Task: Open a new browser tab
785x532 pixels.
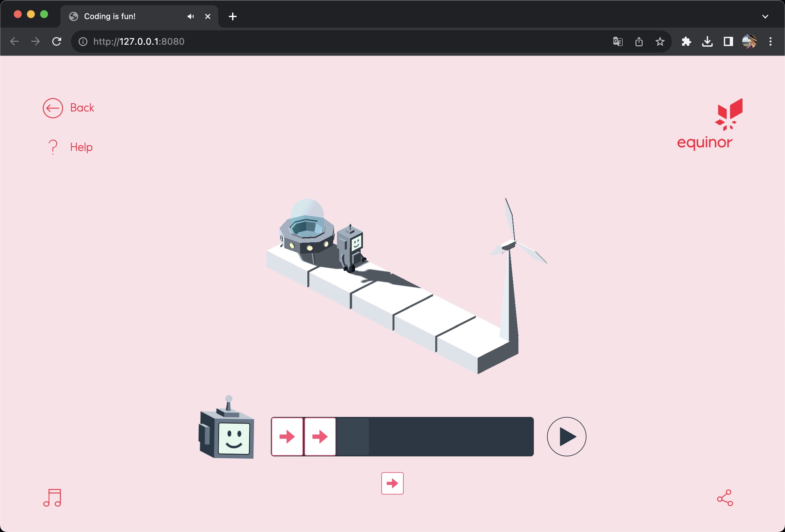Action: [x=233, y=16]
